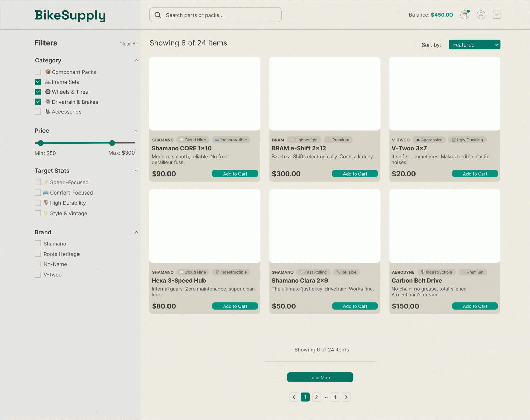The image size is (530, 420).
Task: Check the Style & Vintage checkbox
Action: tap(38, 213)
